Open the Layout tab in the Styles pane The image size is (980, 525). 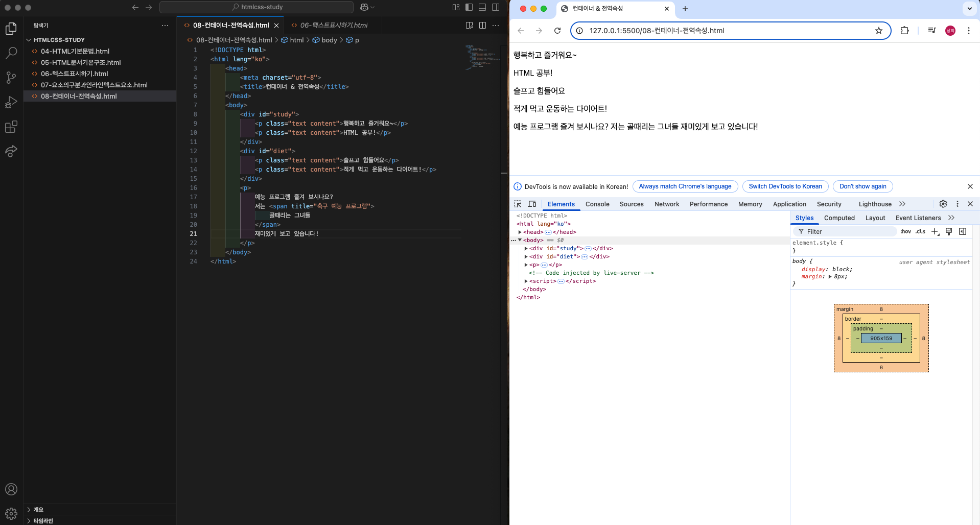(x=875, y=218)
